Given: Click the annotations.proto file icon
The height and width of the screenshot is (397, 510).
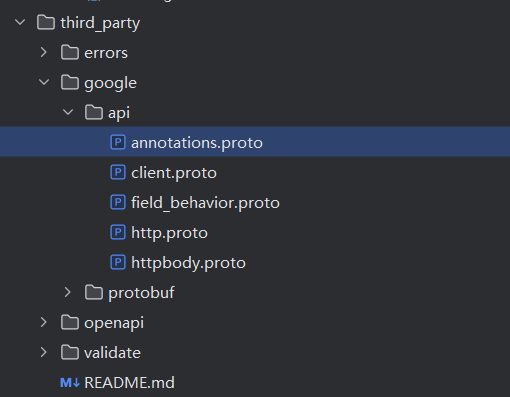Looking at the screenshot, I should [118, 142].
